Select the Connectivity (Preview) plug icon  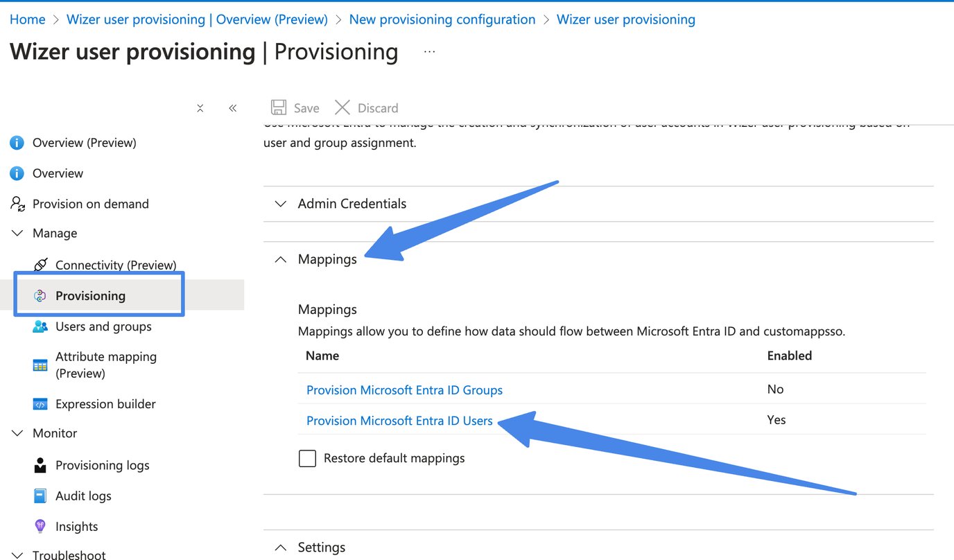pos(40,264)
